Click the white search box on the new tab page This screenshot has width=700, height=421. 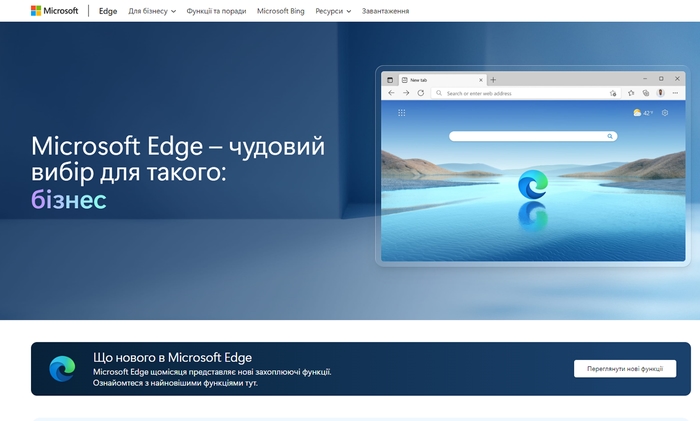click(x=533, y=136)
